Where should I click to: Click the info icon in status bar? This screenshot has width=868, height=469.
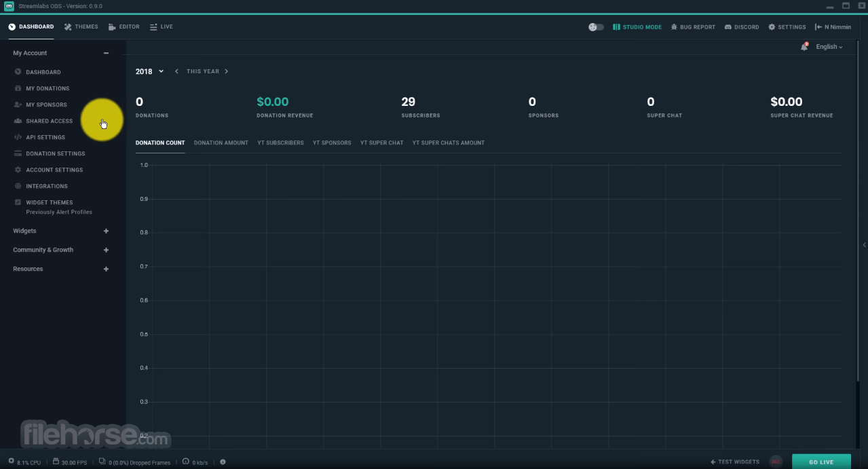point(223,462)
